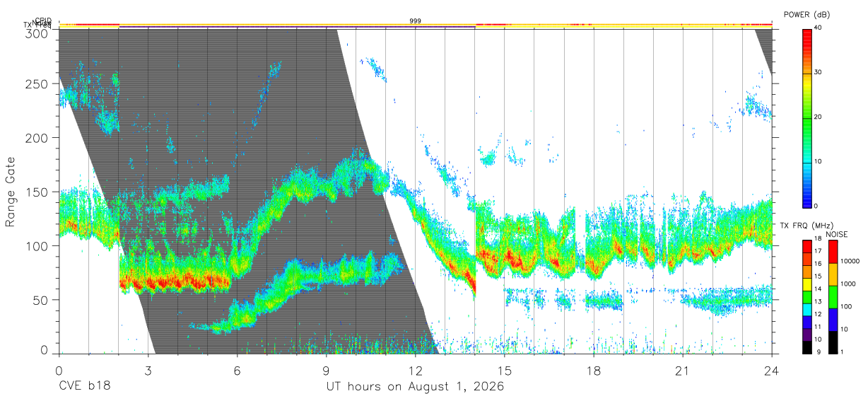Select the green block in the NOISE legend
868x401 pixels.
click(833, 296)
